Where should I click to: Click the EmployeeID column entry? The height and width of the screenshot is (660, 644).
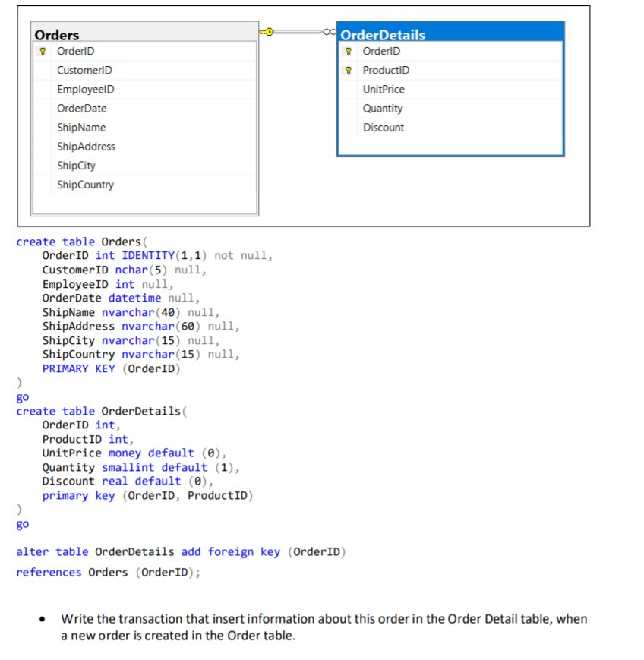(x=84, y=89)
